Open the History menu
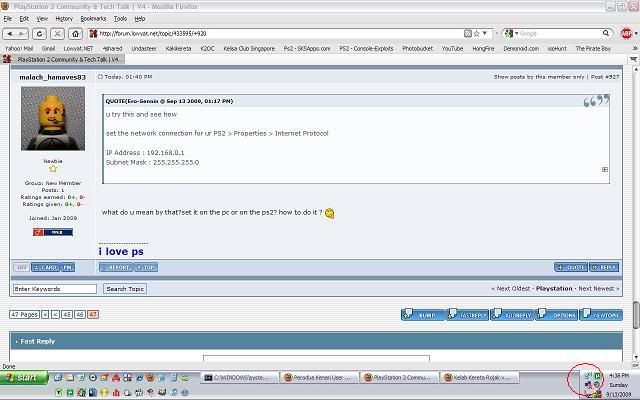Viewport: 640px width, 400px height. pos(63,18)
